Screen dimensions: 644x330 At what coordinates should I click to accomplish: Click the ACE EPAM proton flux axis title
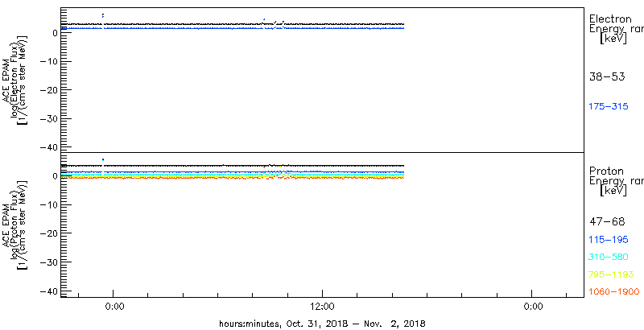pyautogui.click(x=16, y=224)
